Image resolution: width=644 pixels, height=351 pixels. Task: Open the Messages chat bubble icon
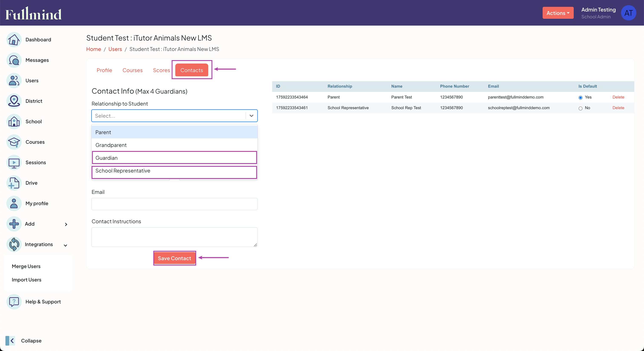14,60
